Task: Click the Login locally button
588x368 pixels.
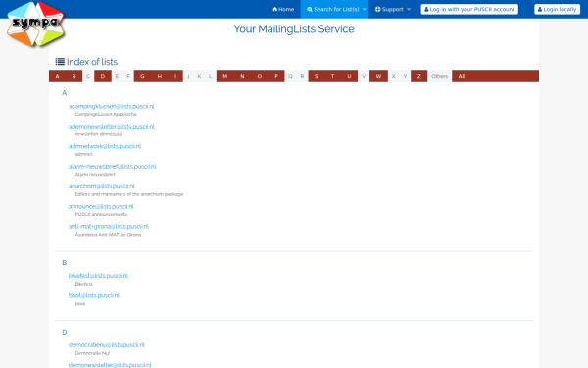Action: (557, 9)
